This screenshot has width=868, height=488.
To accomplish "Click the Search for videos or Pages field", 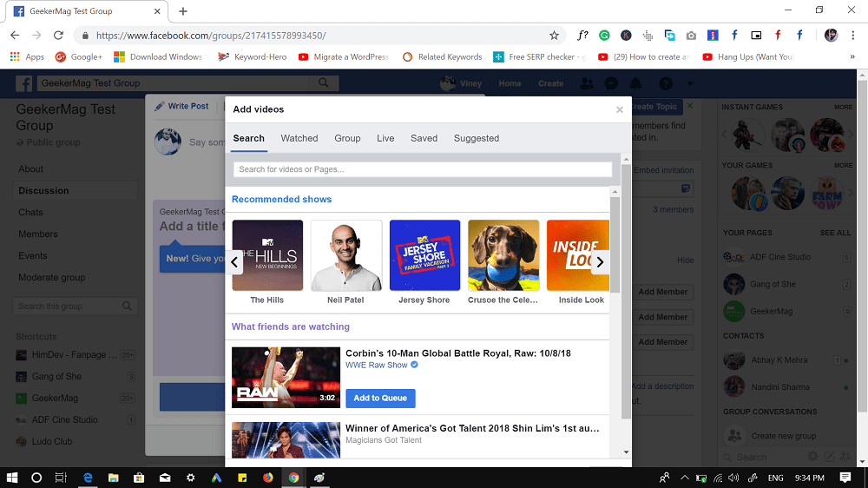I will tap(423, 169).
